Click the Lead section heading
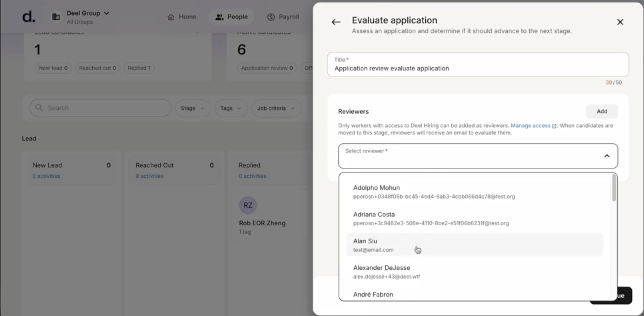Image resolution: width=644 pixels, height=316 pixels. tap(29, 139)
